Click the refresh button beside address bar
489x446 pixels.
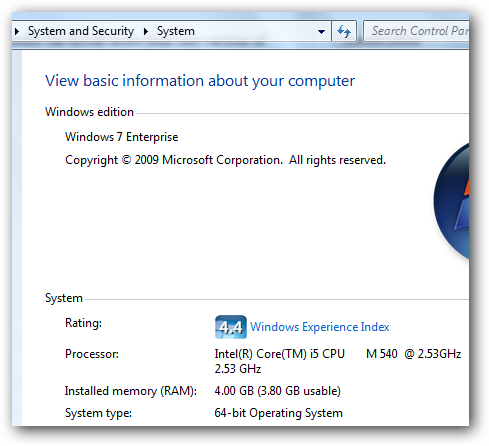pos(344,31)
